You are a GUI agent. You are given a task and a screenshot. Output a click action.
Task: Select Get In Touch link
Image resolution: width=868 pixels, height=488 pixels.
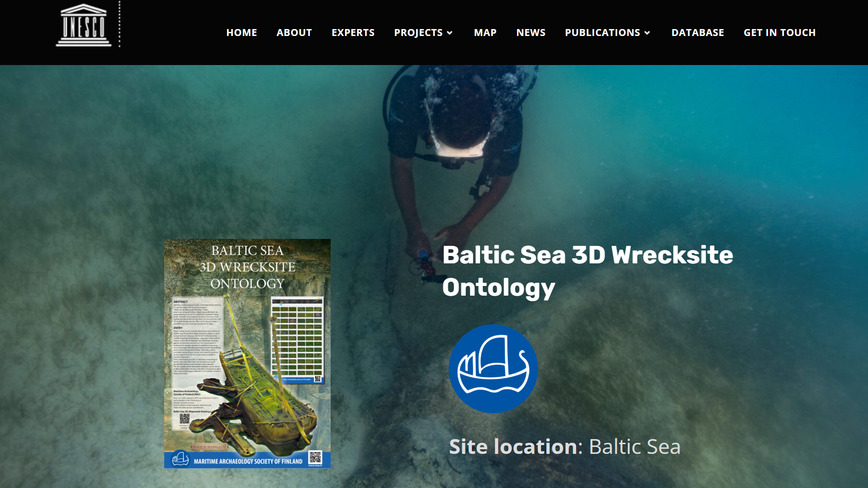pos(779,32)
